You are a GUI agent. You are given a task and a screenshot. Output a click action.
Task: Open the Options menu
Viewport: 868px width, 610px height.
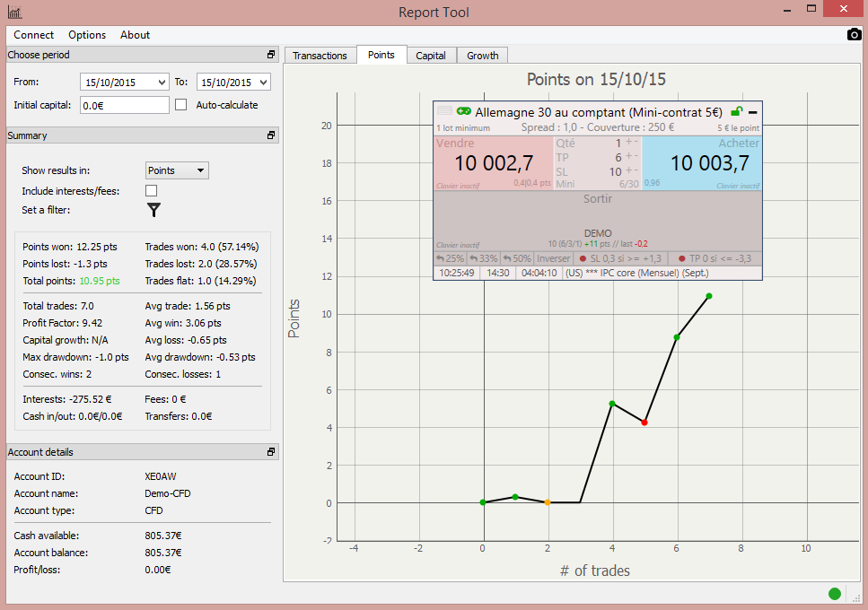(x=87, y=35)
